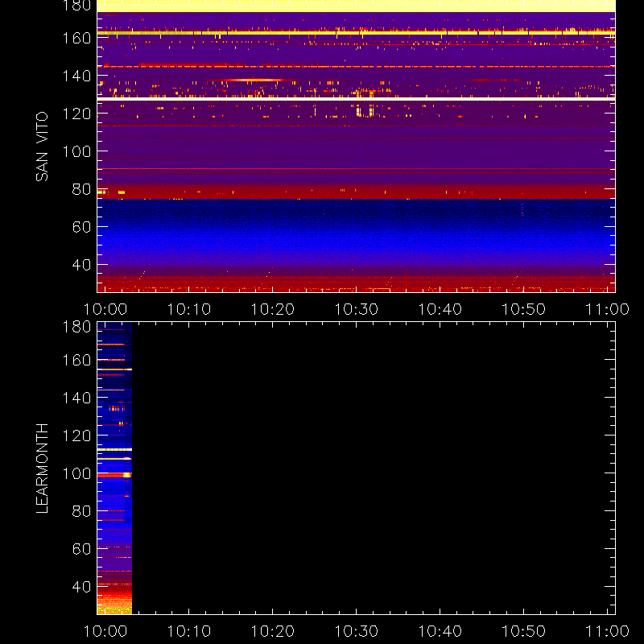The image size is (644, 644).
Task: Select the 80 label on San Vito axis
Action: (81, 189)
